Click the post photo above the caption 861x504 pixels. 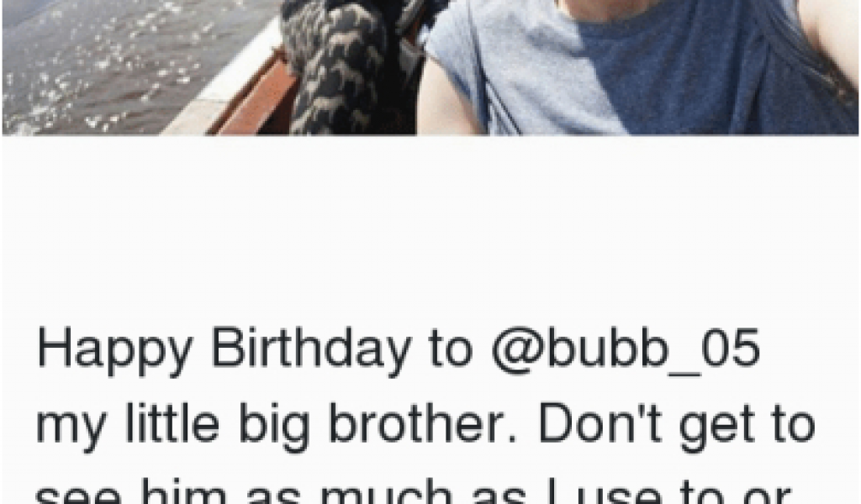click(430, 67)
